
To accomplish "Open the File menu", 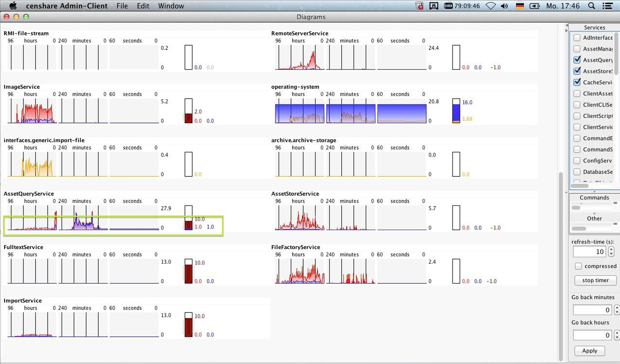I will coord(122,6).
